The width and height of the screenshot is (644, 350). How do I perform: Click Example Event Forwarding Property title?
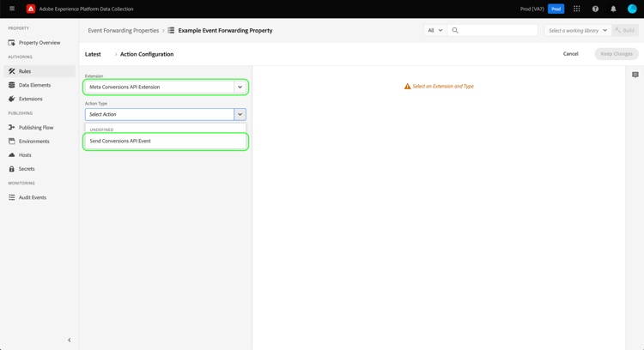(225, 30)
